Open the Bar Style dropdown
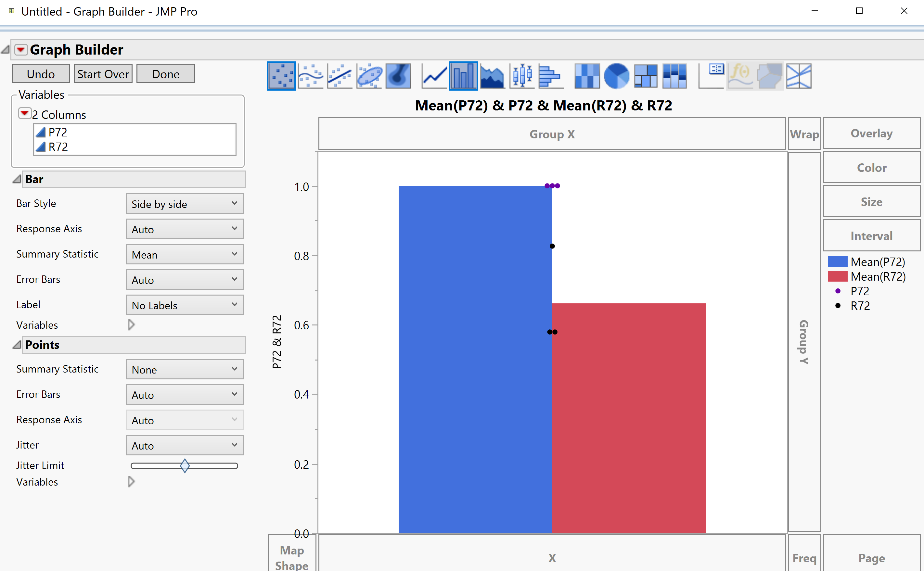Image resolution: width=924 pixels, height=571 pixels. coord(184,204)
